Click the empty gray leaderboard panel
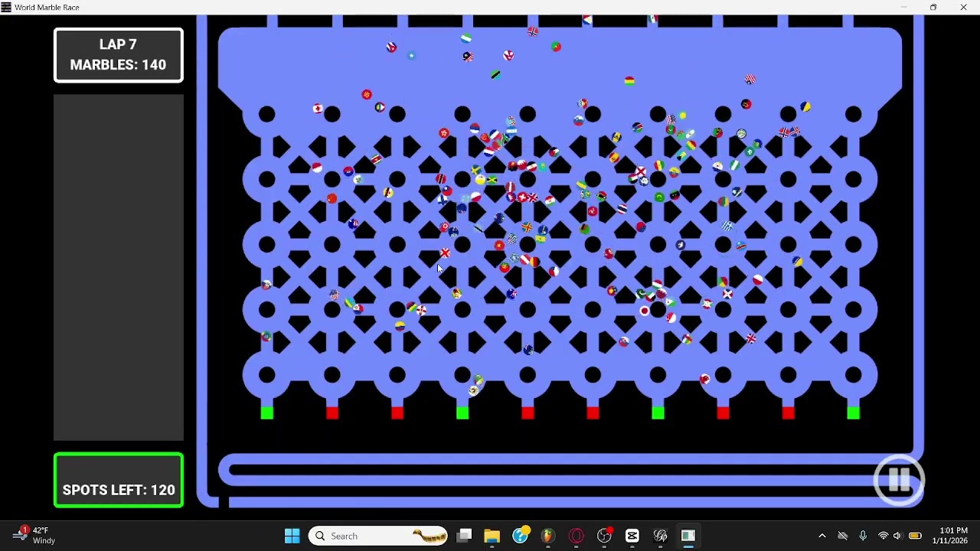The width and height of the screenshot is (980, 551). coord(119,267)
